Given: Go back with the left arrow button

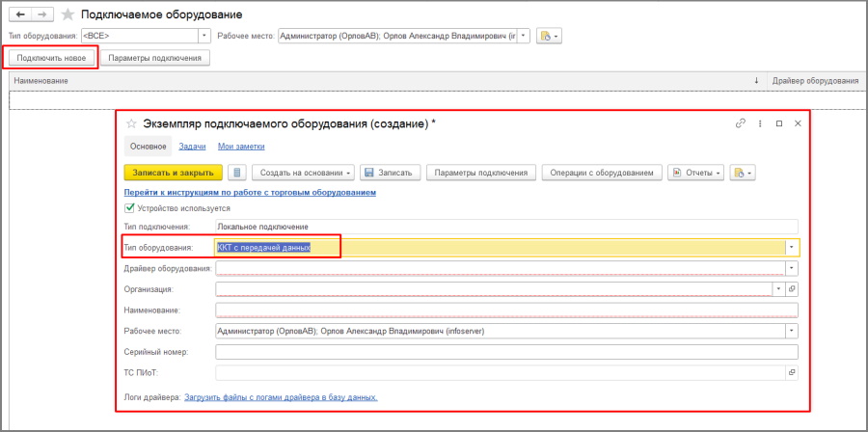Looking at the screenshot, I should 20,14.
